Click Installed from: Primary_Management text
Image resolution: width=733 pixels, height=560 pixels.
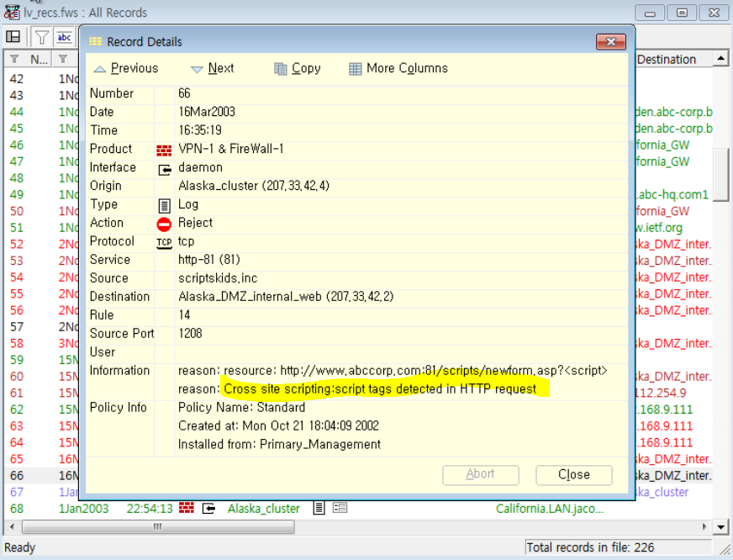click(279, 445)
